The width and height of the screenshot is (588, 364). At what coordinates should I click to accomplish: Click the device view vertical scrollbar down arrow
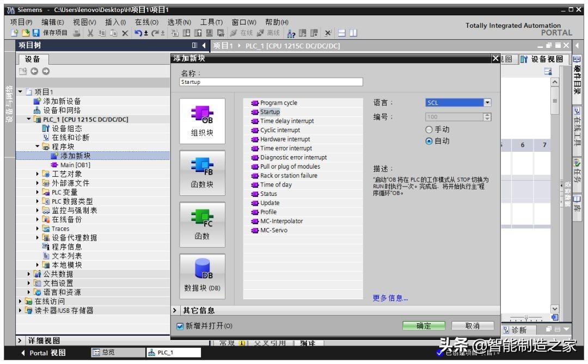coord(555,309)
